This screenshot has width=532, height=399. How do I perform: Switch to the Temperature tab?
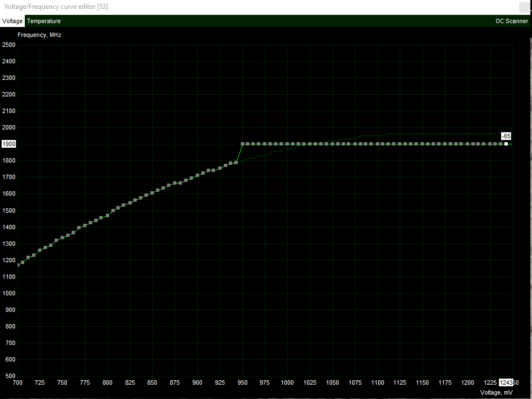coord(44,21)
